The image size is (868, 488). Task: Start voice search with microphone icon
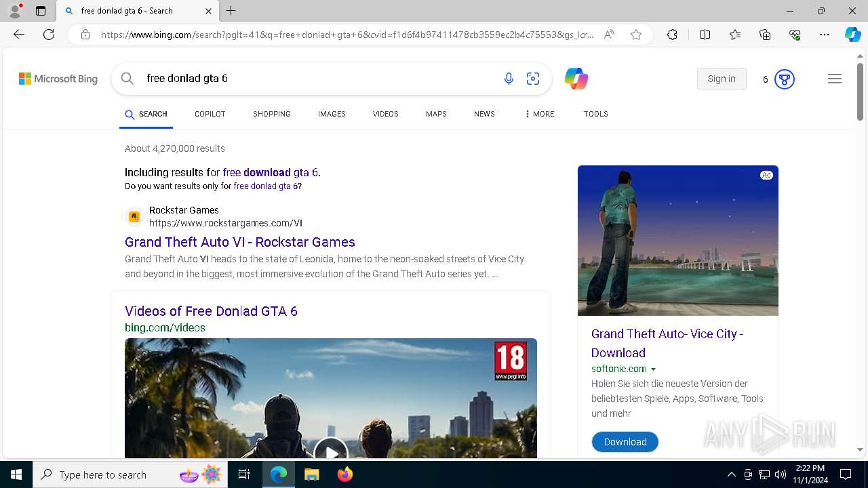point(509,79)
